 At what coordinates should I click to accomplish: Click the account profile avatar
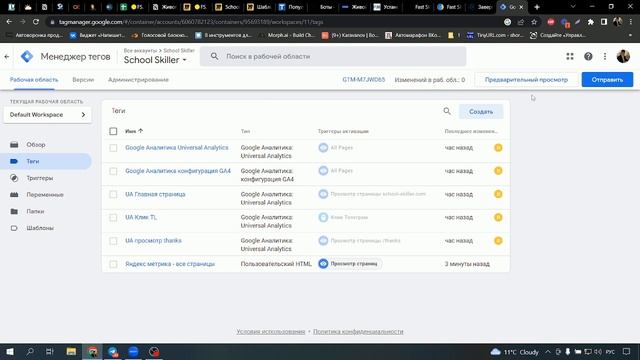tap(623, 56)
